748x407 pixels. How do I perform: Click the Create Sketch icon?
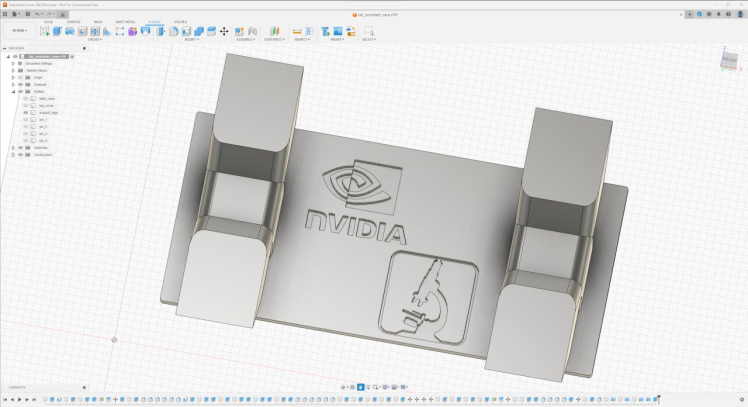pyautogui.click(x=44, y=31)
